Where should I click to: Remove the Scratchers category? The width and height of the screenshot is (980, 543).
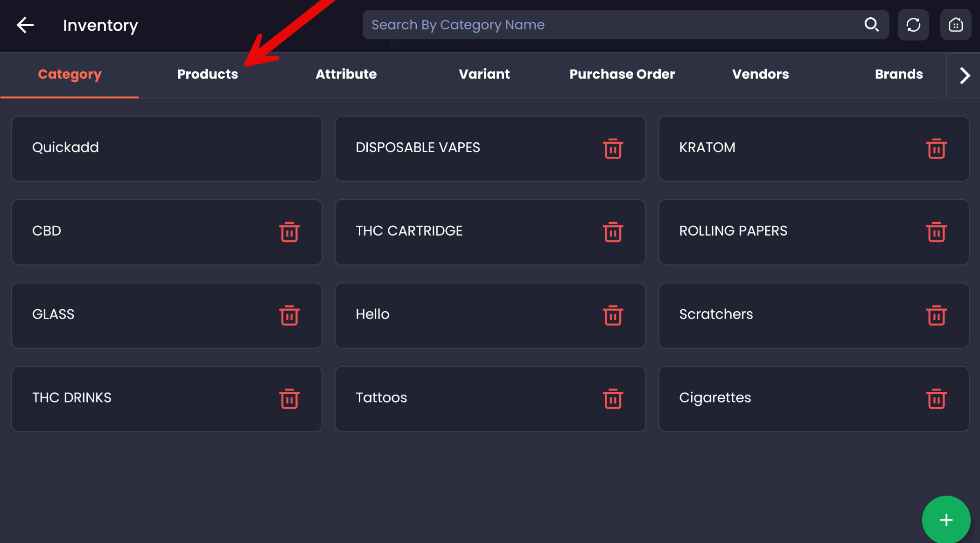936,316
